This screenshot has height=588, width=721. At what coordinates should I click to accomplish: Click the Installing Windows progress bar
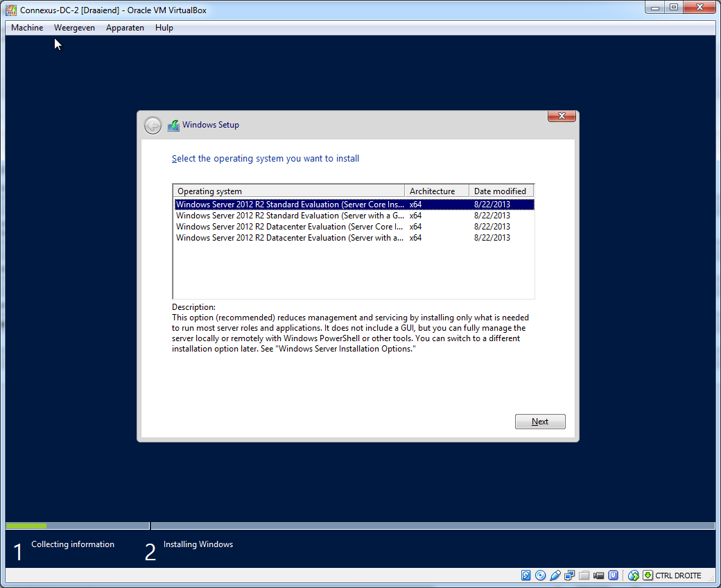pos(433,526)
